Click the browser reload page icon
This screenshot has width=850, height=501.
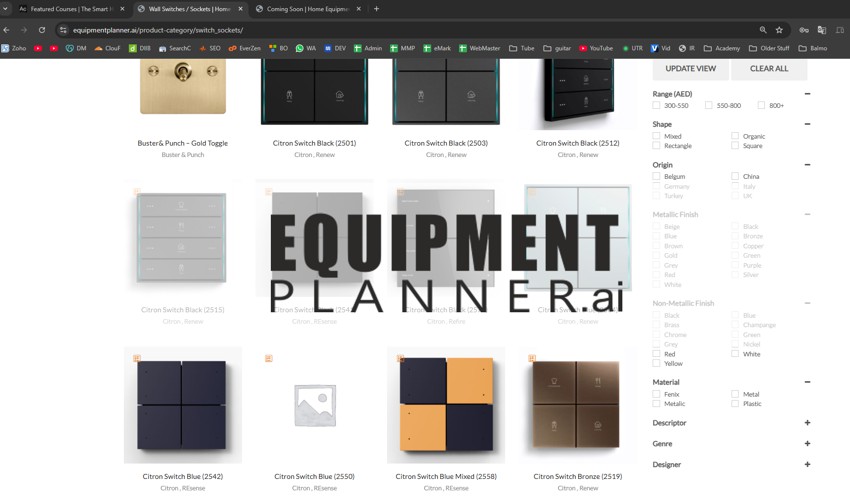click(x=41, y=30)
